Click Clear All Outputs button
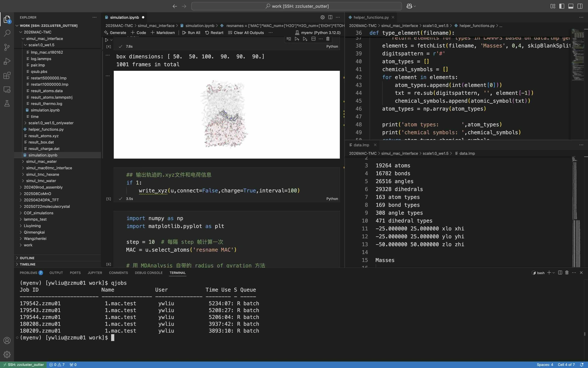588x368 pixels. (x=246, y=33)
